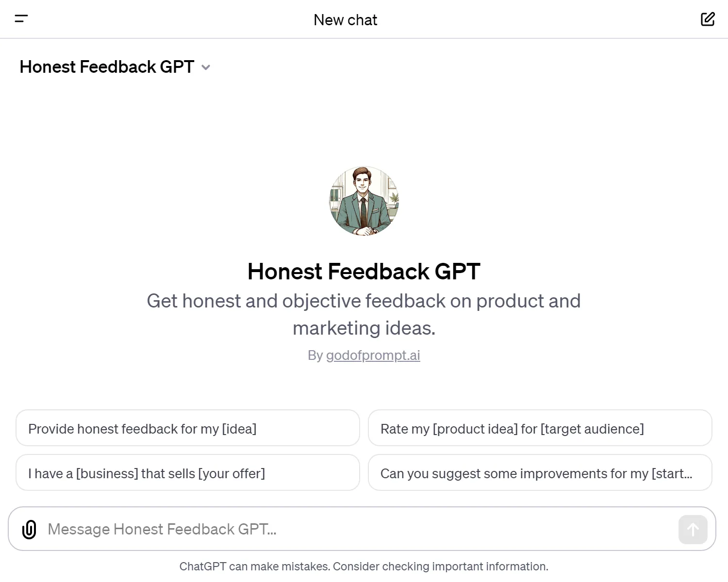Open the godofprompt.ai creator link
728x582 pixels.
pyautogui.click(x=373, y=355)
